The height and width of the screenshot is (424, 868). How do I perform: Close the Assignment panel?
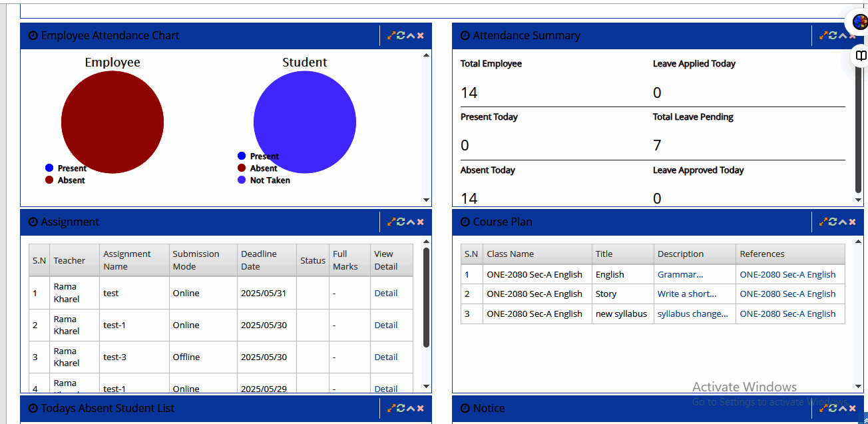pos(421,222)
